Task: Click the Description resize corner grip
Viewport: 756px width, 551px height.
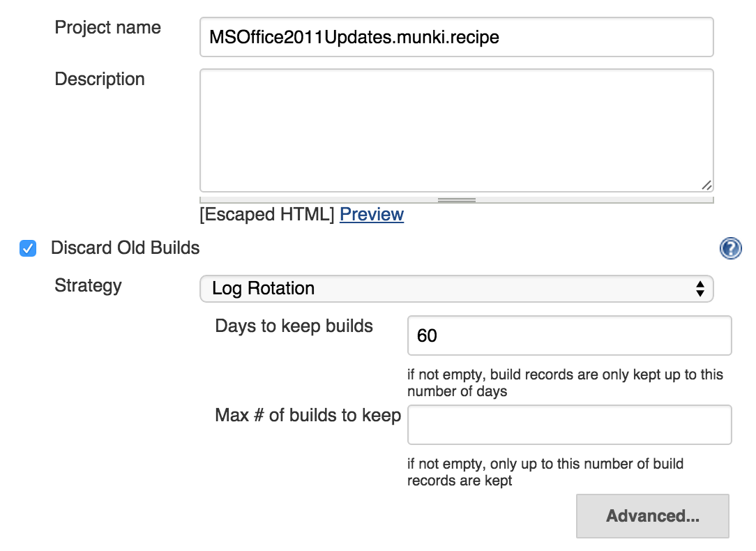Action: 706,185
